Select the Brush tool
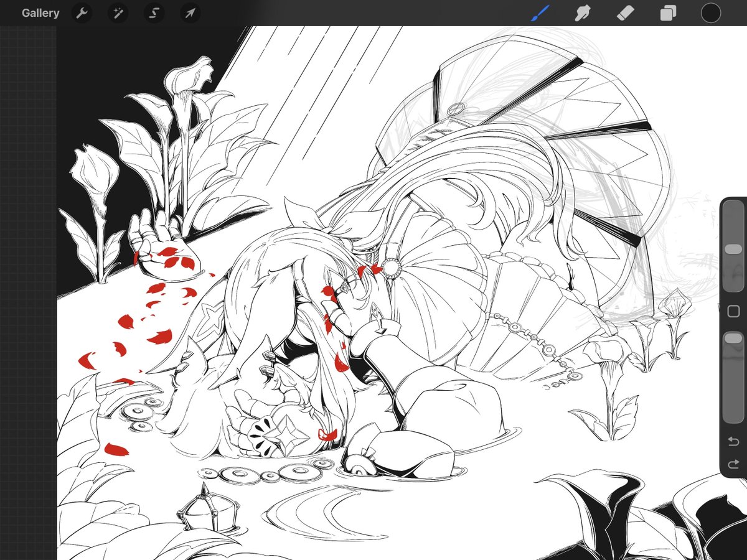This screenshot has width=747, height=560. click(540, 13)
